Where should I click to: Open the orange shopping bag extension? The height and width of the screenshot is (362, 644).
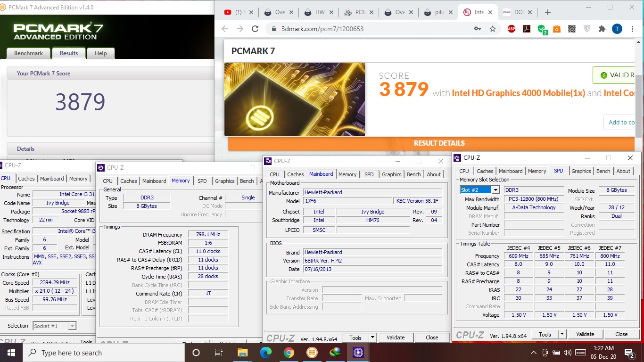click(557, 29)
